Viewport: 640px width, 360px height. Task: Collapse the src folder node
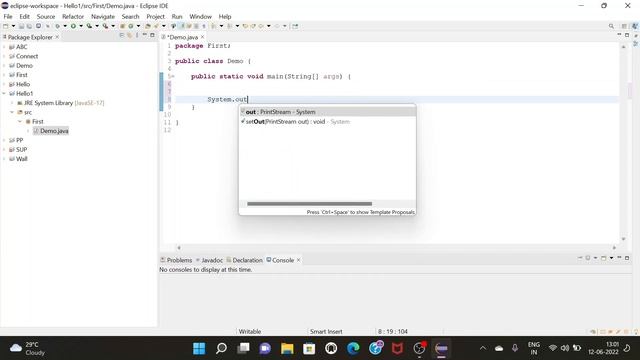pyautogui.click(x=12, y=112)
